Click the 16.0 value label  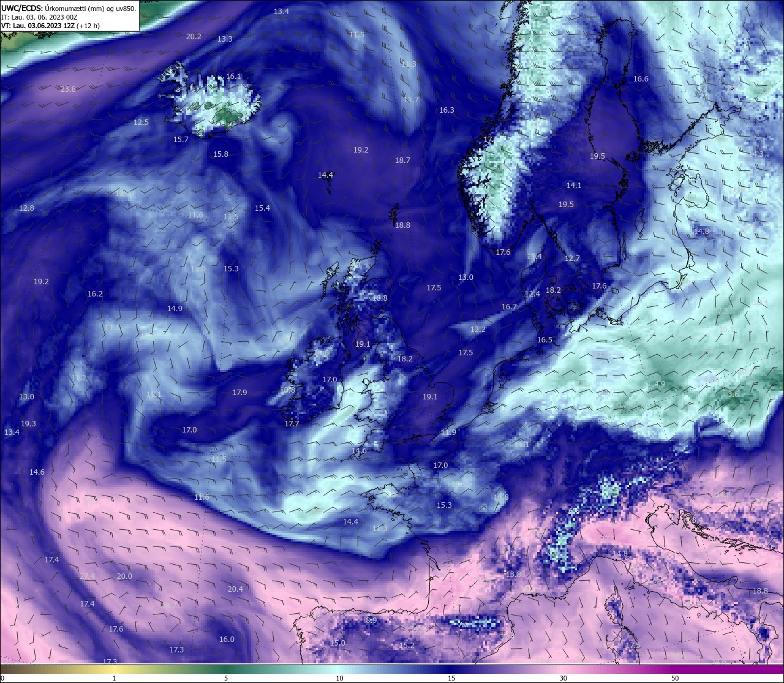point(227,640)
